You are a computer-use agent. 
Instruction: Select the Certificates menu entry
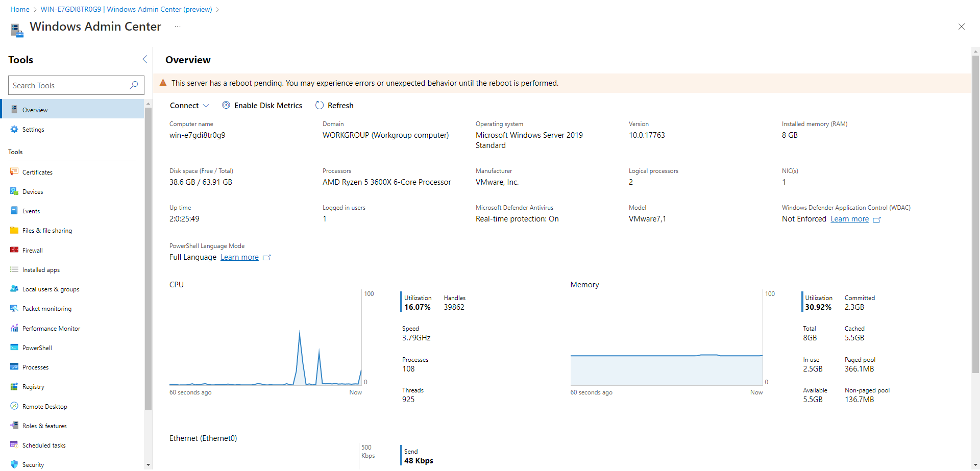tap(72, 172)
